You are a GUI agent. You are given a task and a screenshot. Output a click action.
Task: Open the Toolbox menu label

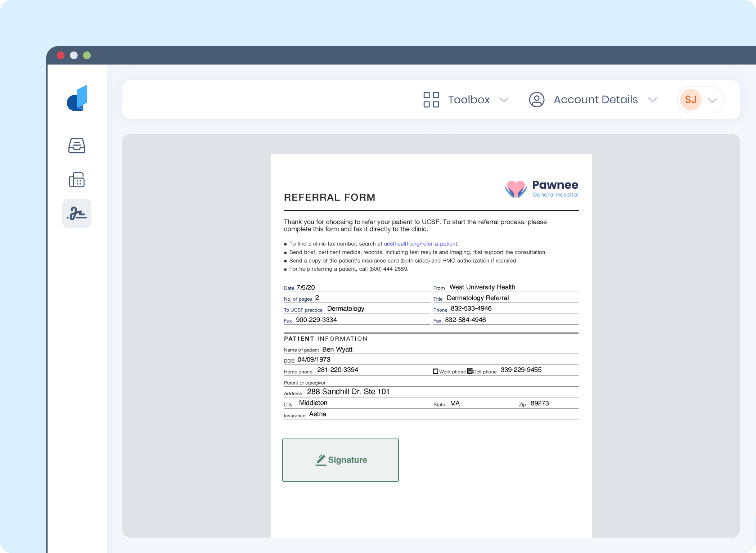469,100
